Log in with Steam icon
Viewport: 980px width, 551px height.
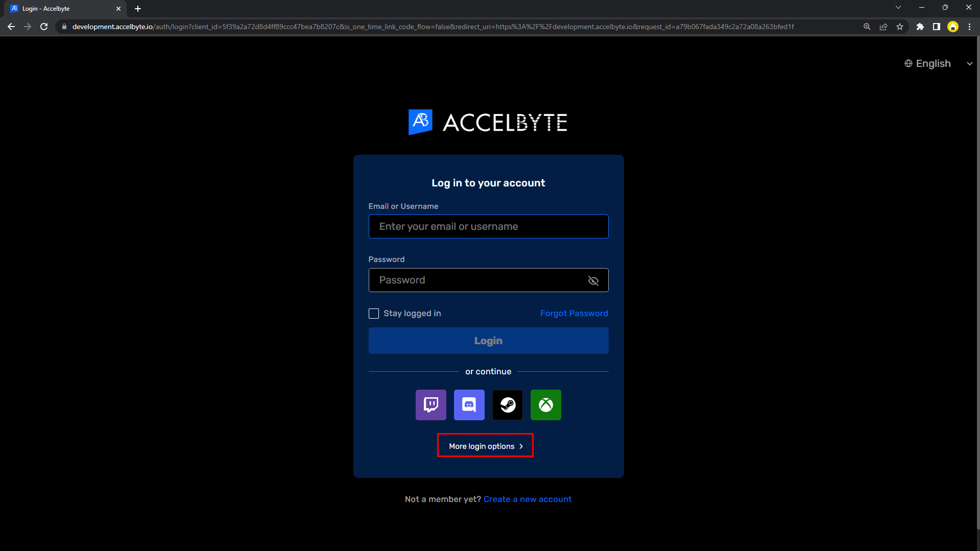coord(507,405)
